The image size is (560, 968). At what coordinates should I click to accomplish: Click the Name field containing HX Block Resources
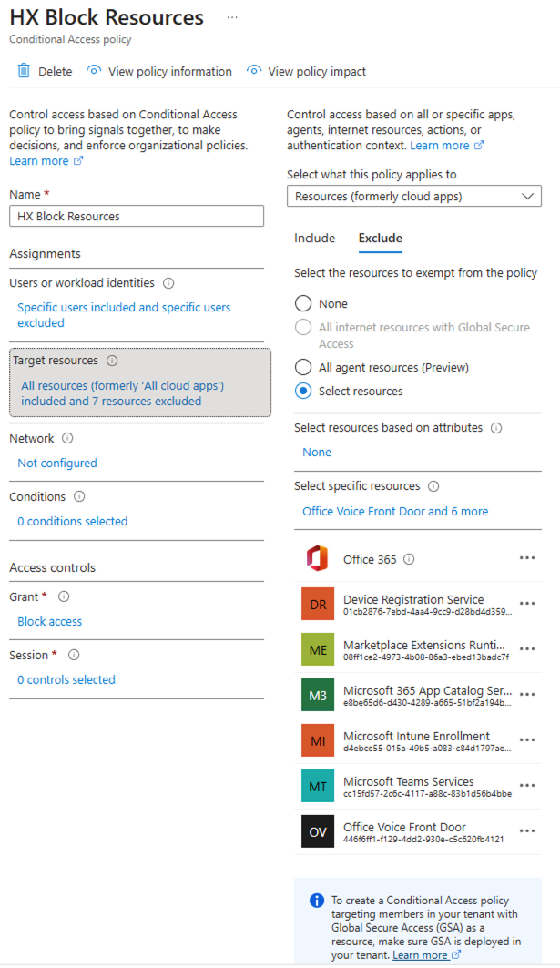(x=137, y=216)
